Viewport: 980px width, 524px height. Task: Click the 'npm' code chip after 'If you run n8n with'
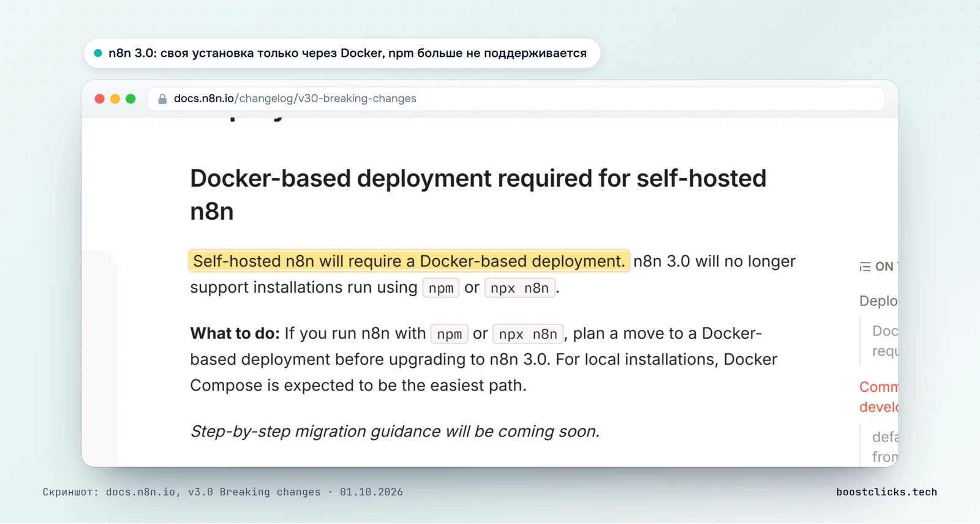pyautogui.click(x=450, y=334)
